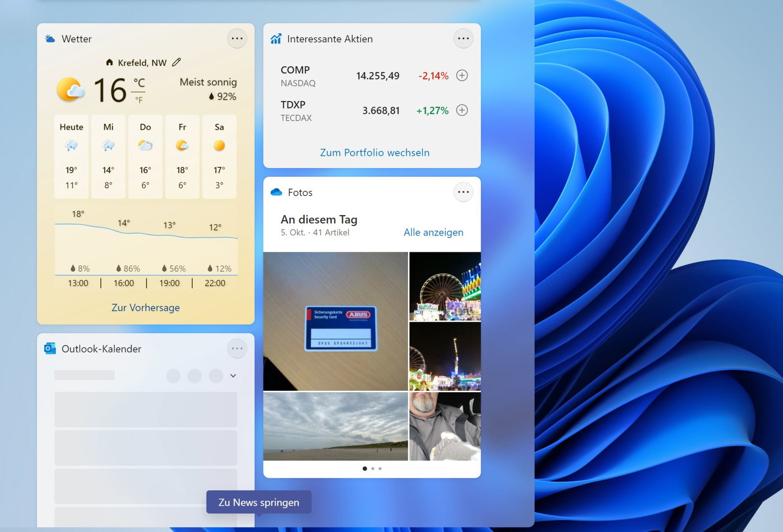Image resolution: width=783 pixels, height=532 pixels.
Task: Click Alle anzeigen in Fotos
Action: click(x=433, y=232)
